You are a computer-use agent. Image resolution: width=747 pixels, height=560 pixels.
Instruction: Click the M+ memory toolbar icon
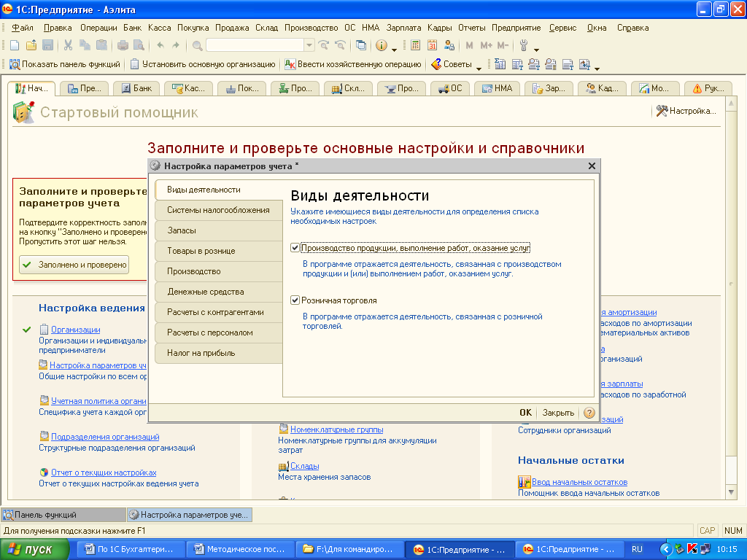pyautogui.click(x=486, y=45)
